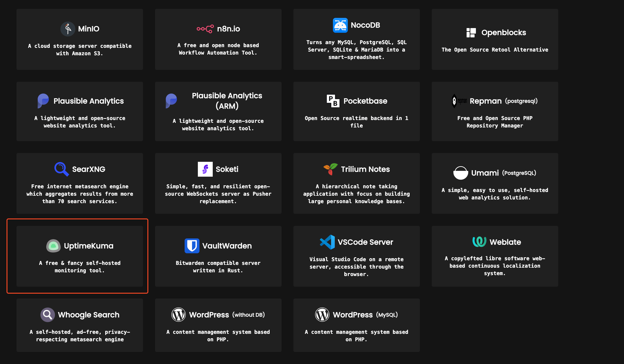Click the MinIO flamingo logo icon
The width and height of the screenshot is (624, 364).
68,29
